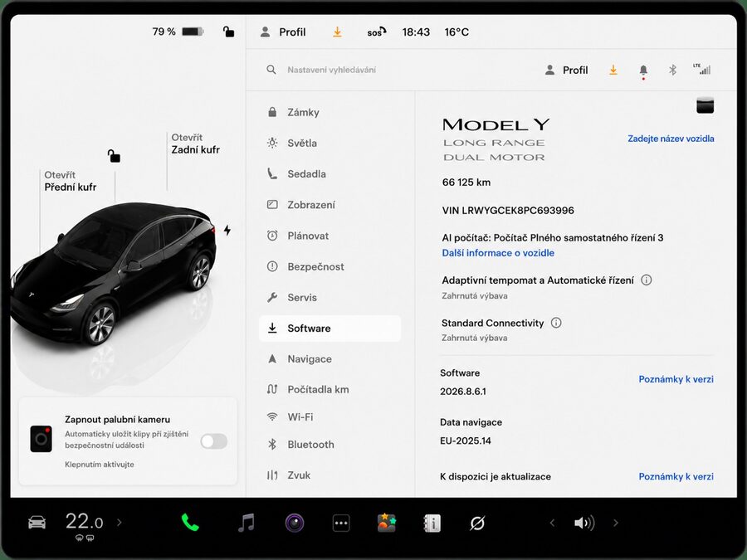Screen dimensions: 747x560
Task: Open Plánovat settings
Action: (x=330, y=236)
